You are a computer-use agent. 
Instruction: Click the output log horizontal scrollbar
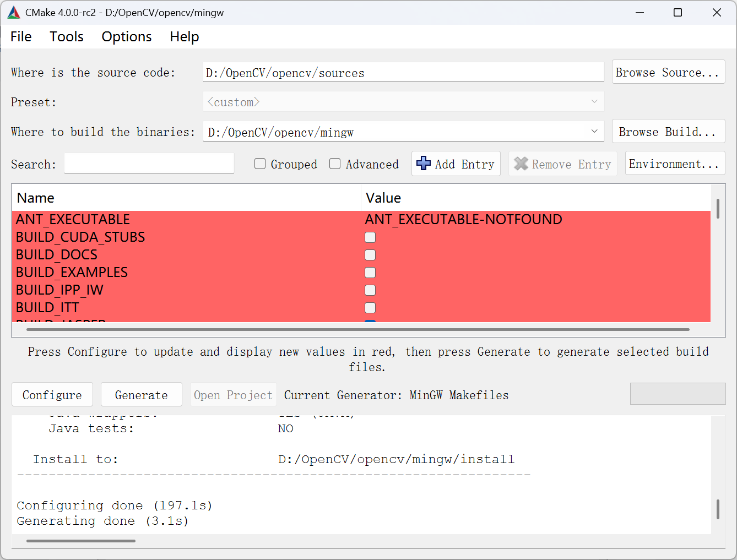[81, 541]
